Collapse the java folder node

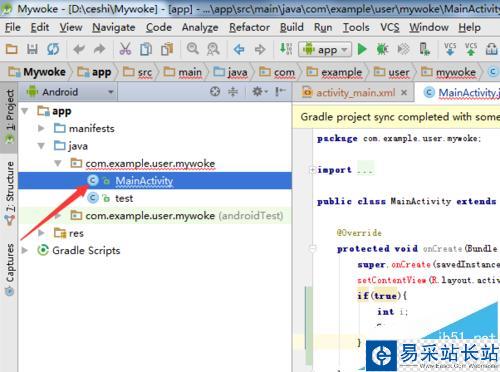(x=41, y=146)
